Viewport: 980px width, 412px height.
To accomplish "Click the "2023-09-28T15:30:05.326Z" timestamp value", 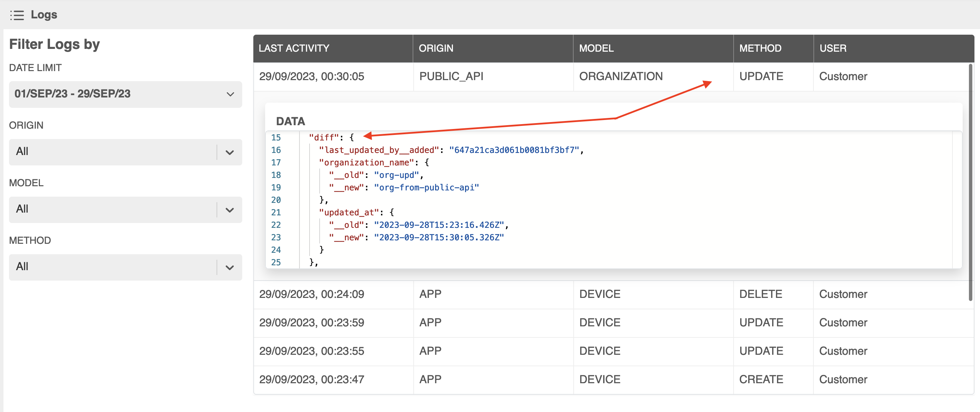I will (x=439, y=238).
